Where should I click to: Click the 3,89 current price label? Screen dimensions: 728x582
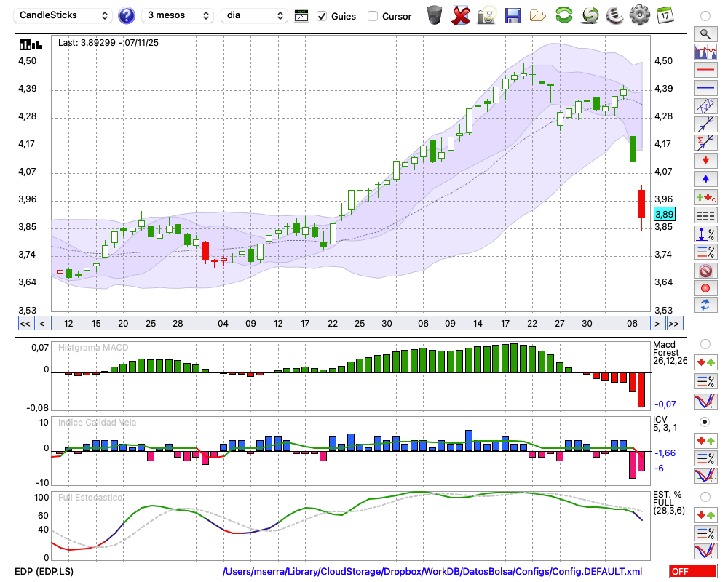tap(665, 215)
